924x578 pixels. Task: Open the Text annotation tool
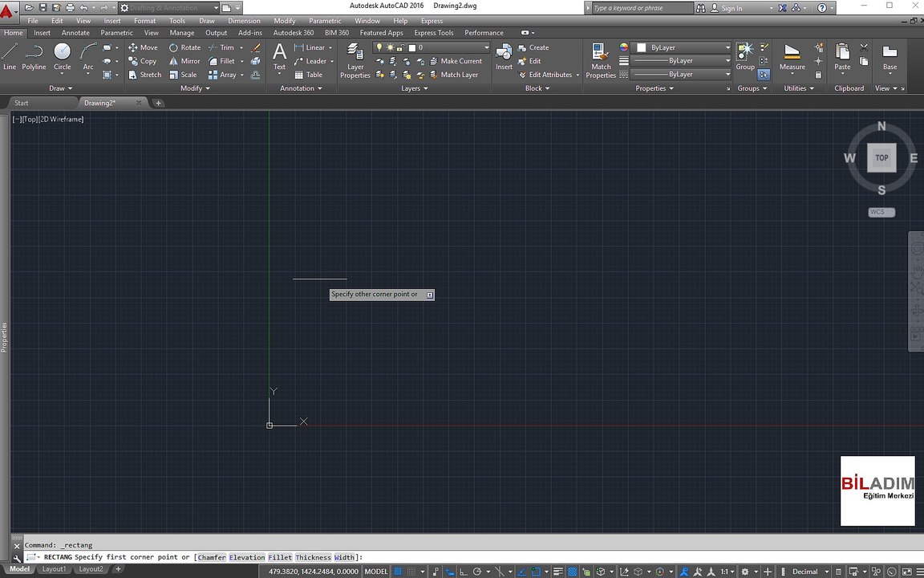point(279,57)
